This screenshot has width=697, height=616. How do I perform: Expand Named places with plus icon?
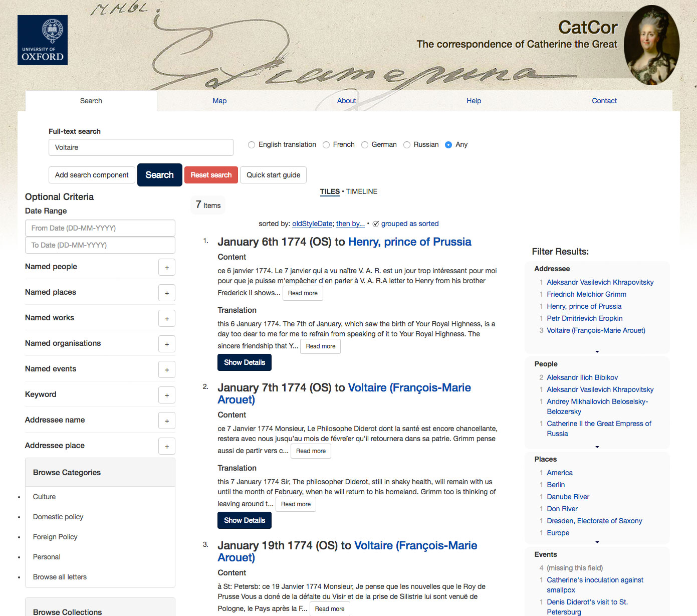pyautogui.click(x=167, y=293)
